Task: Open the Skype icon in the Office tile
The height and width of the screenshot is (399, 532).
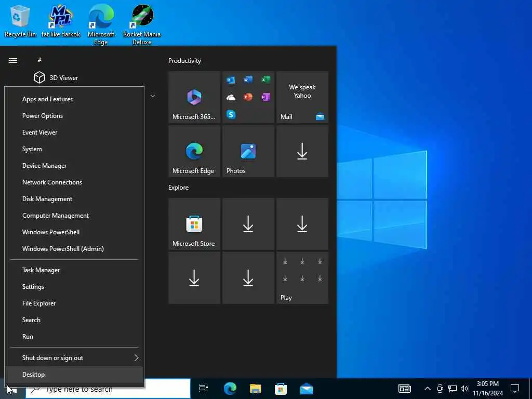Action: coord(231,115)
